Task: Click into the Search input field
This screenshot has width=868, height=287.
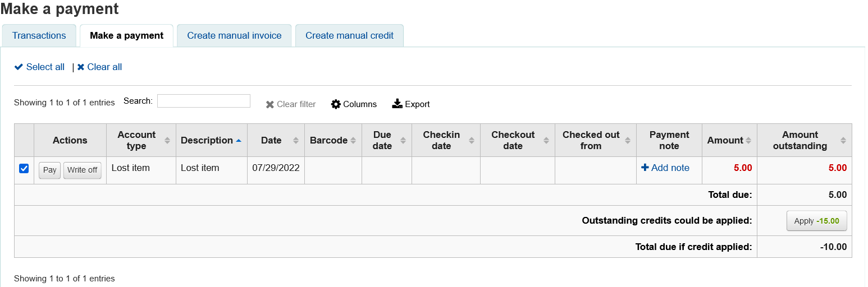Action: pos(203,101)
